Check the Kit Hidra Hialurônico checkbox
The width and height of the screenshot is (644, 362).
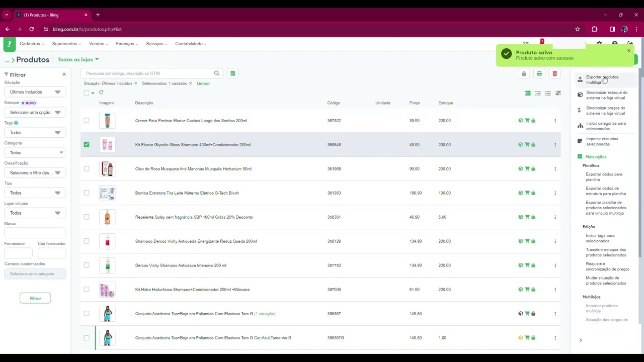[87, 290]
